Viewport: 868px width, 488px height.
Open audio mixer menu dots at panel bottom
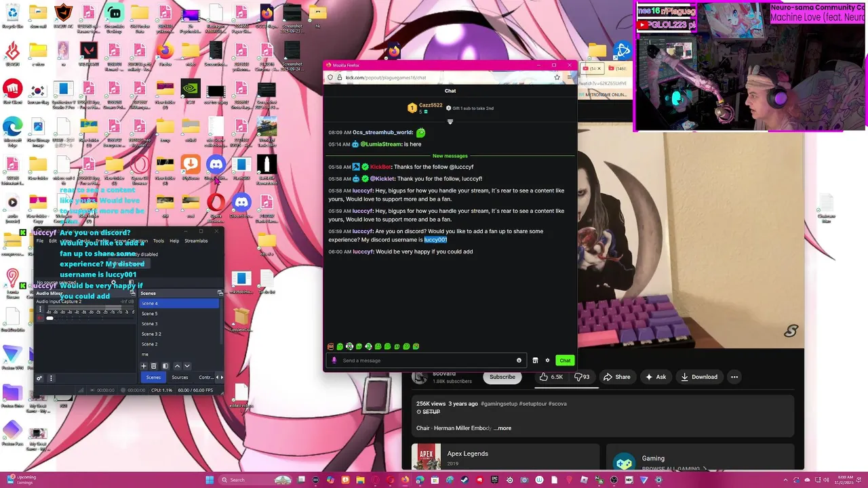pyautogui.click(x=51, y=378)
